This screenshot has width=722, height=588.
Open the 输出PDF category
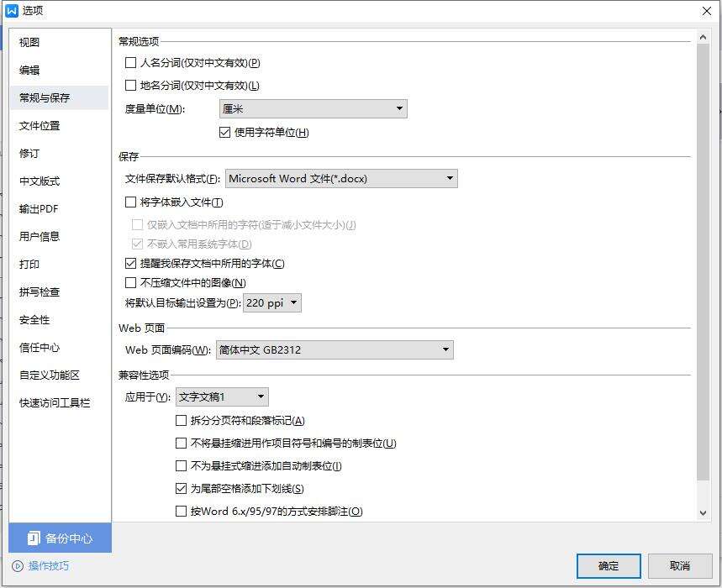tap(59, 209)
